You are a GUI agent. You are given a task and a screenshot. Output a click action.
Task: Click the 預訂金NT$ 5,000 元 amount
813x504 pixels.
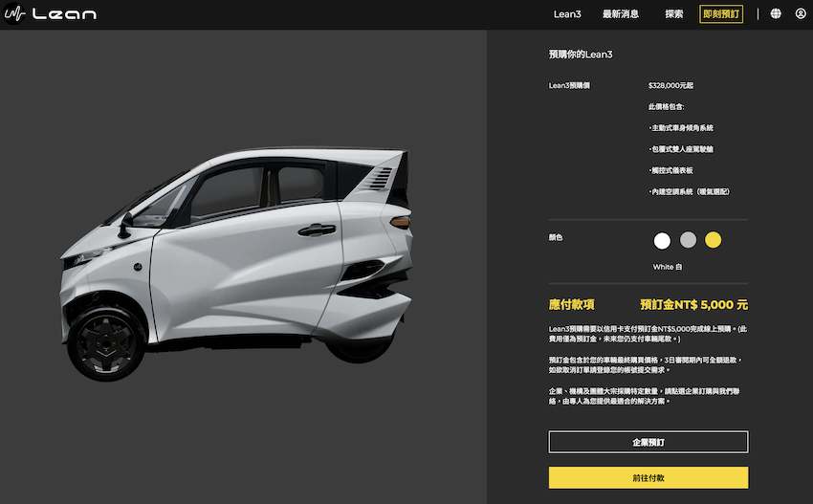(x=693, y=305)
